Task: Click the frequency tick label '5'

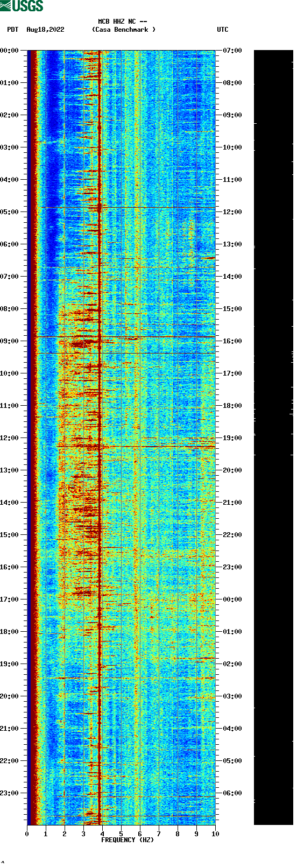Action: tap(121, 834)
